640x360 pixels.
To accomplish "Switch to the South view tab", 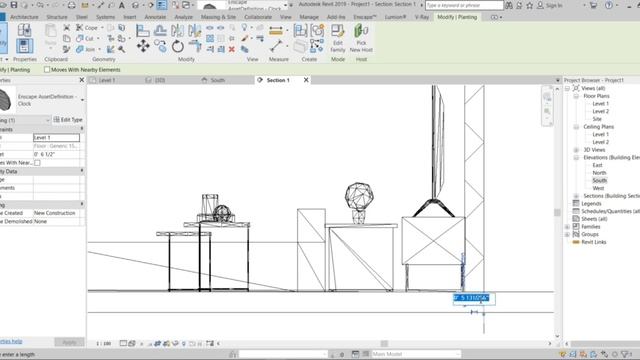I will [x=218, y=80].
